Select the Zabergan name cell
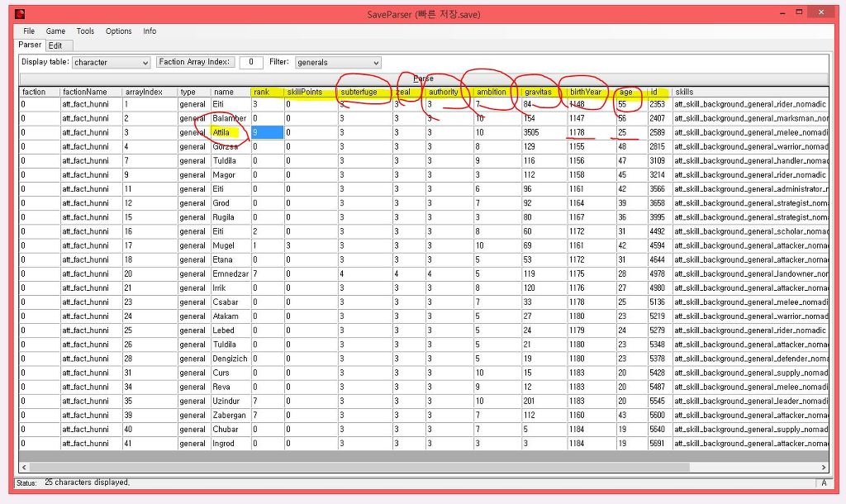The height and width of the screenshot is (504, 846). click(231, 415)
